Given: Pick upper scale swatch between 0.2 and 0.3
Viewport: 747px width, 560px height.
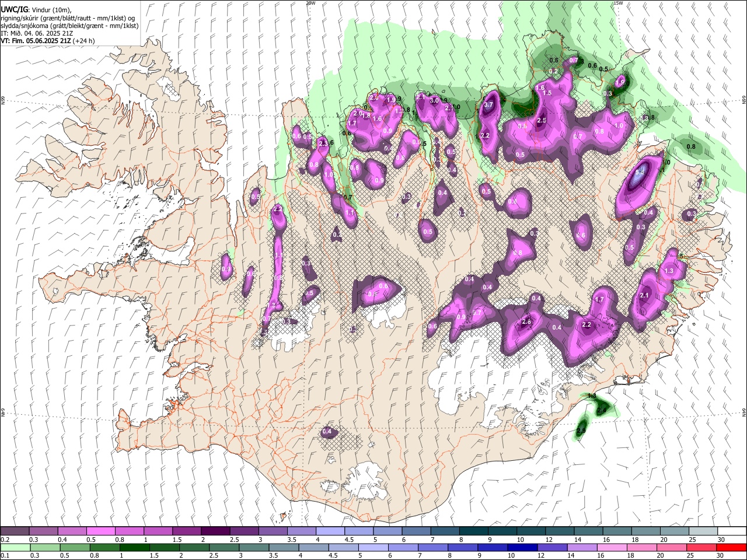Looking at the screenshot, I should [x=15, y=531].
